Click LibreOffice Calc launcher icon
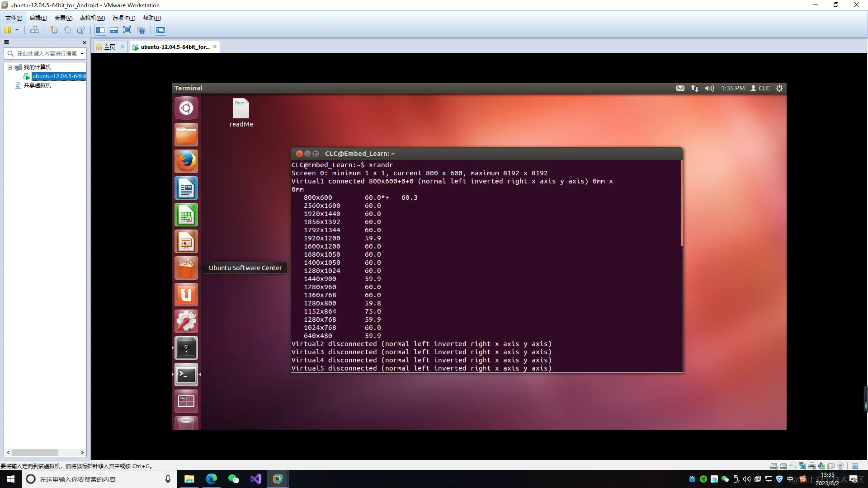 [x=186, y=215]
